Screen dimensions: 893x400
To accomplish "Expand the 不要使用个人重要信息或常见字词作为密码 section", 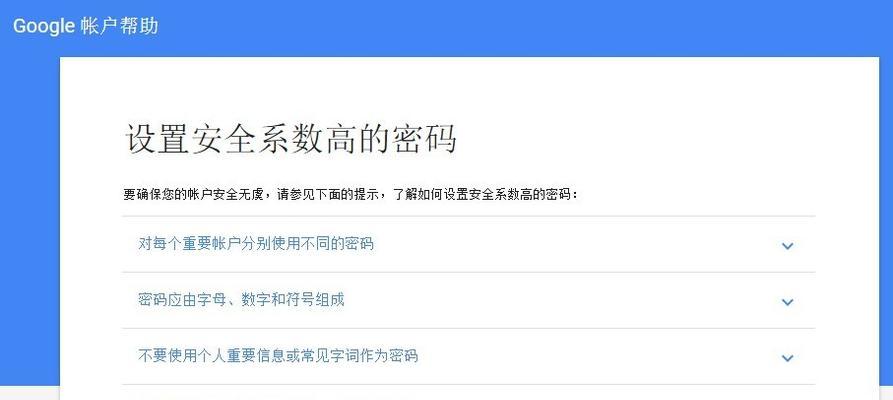I will coord(468,356).
